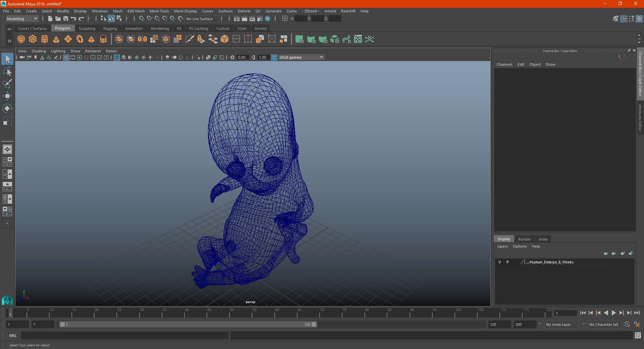Open animation preferences running-man icon
The image size is (644, 349).
click(x=637, y=325)
